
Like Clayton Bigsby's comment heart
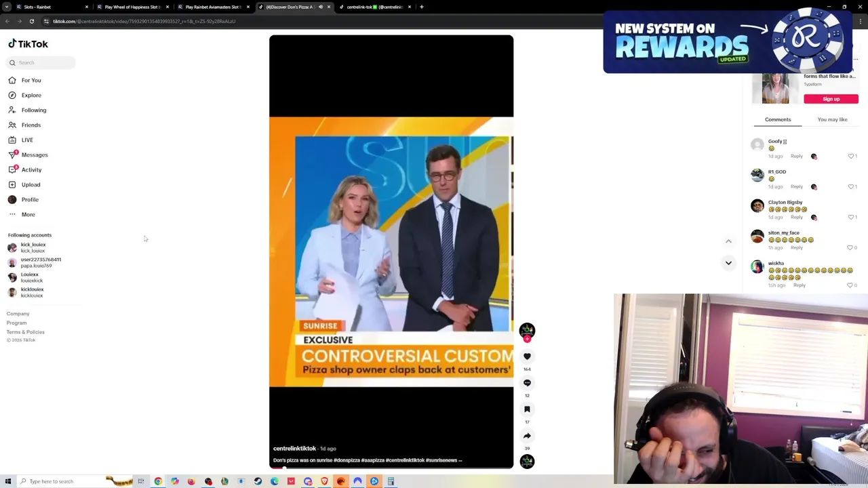click(851, 217)
